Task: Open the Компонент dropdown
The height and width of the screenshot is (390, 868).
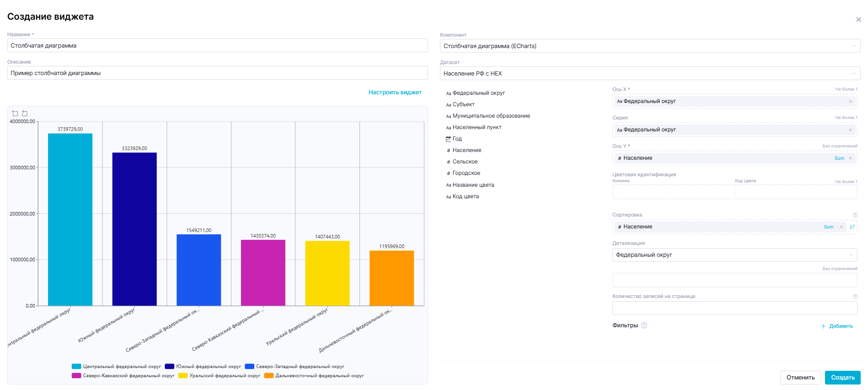Action: [649, 46]
